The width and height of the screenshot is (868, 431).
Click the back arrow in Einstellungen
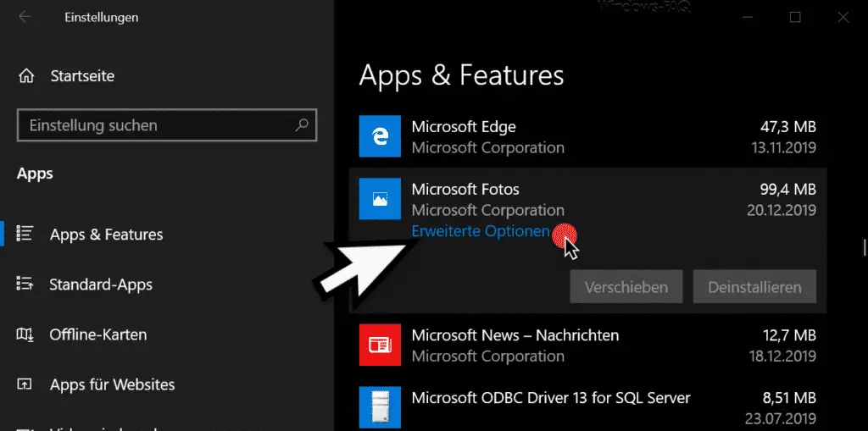(x=25, y=17)
